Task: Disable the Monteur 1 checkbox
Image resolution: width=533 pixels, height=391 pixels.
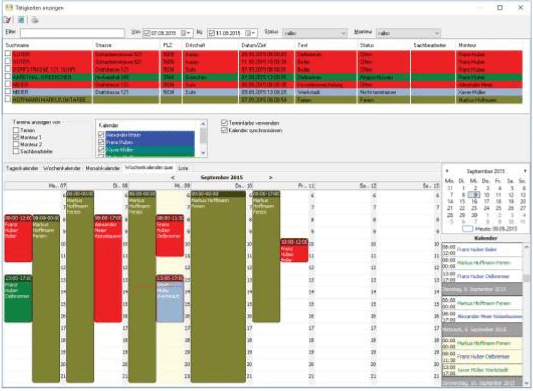Action: (16, 137)
